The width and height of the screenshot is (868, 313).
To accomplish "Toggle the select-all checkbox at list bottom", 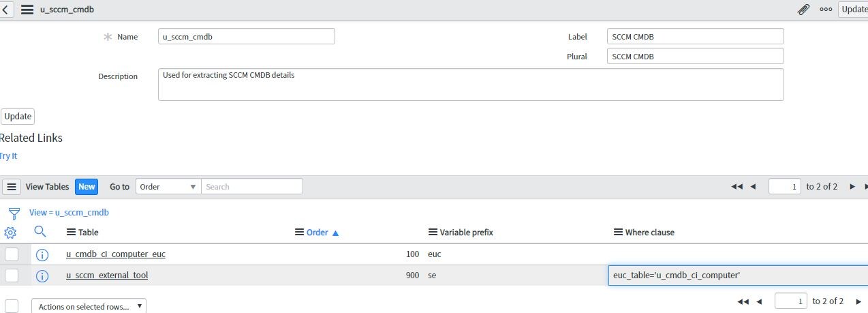I will (12, 306).
